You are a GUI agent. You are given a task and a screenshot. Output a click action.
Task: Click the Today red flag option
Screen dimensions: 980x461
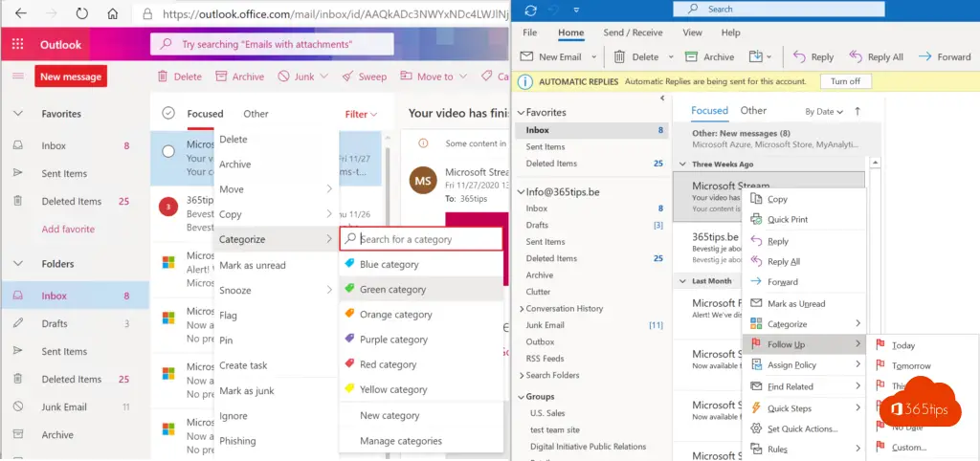879,345
